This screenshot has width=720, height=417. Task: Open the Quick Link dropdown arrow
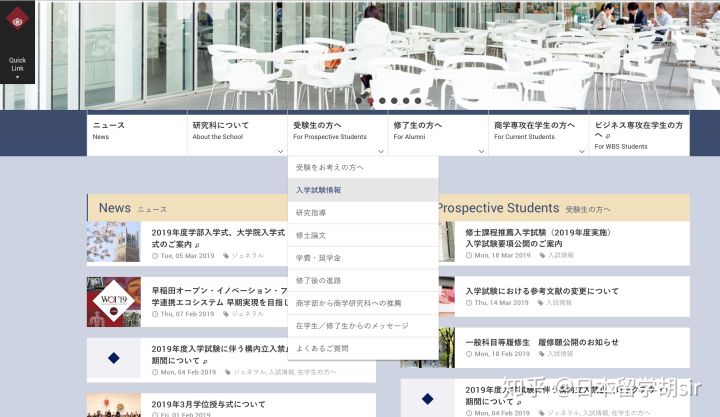pyautogui.click(x=17, y=77)
